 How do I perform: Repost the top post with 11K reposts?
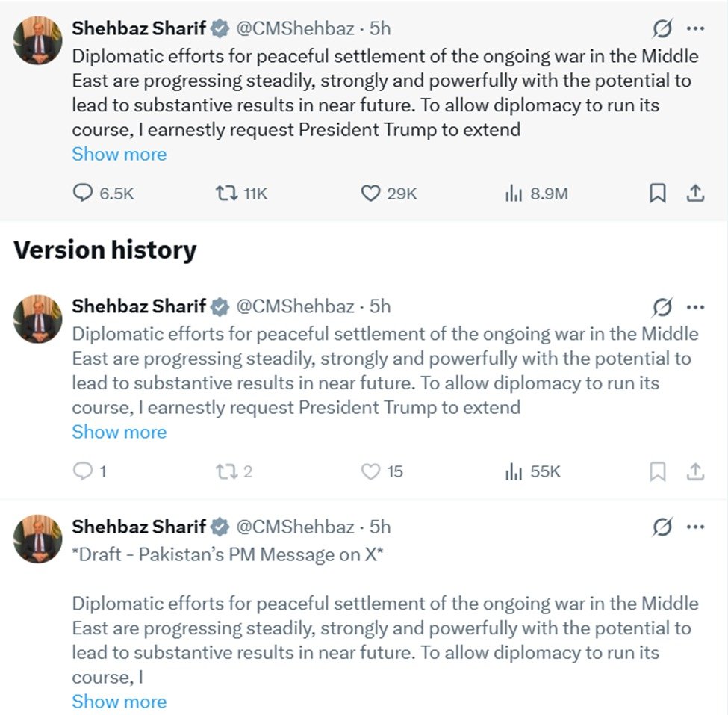pyautogui.click(x=224, y=194)
